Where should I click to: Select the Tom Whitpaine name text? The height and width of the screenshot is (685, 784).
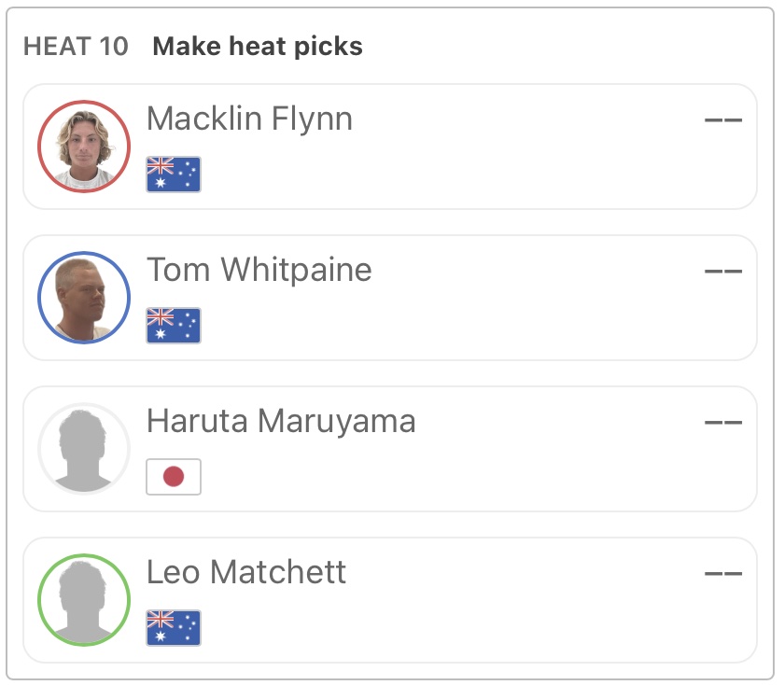coord(259,271)
